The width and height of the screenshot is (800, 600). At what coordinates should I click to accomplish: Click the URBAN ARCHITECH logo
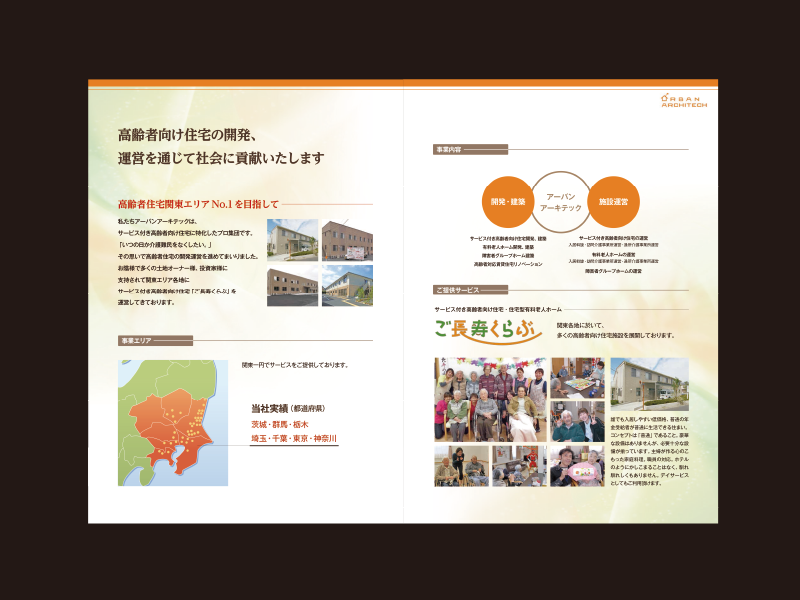tap(684, 101)
